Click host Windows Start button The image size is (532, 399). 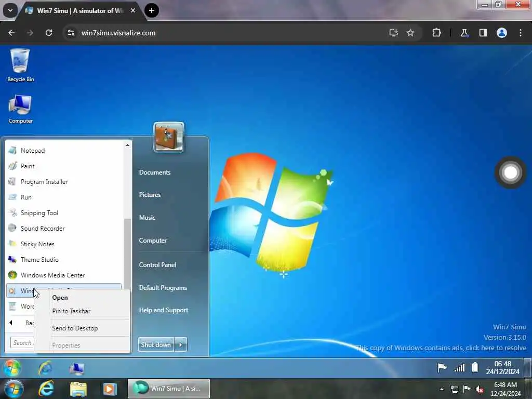pyautogui.click(x=14, y=389)
